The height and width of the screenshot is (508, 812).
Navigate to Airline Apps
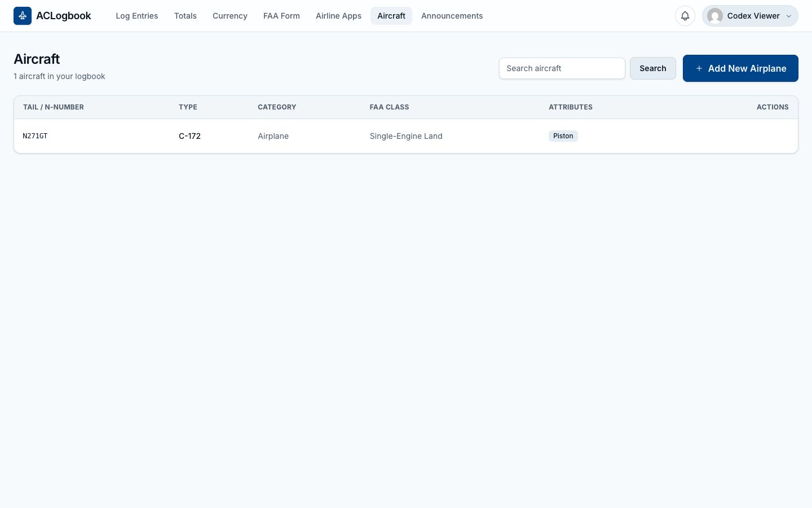click(338, 16)
